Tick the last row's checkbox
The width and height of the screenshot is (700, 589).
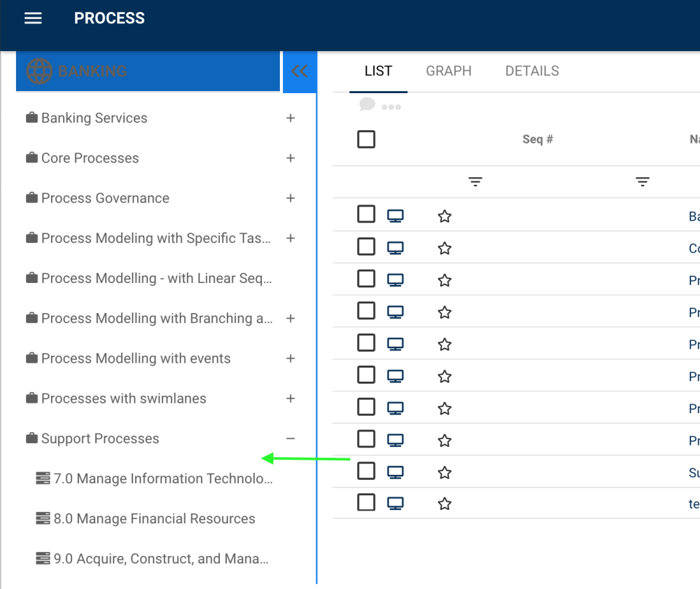(366, 502)
